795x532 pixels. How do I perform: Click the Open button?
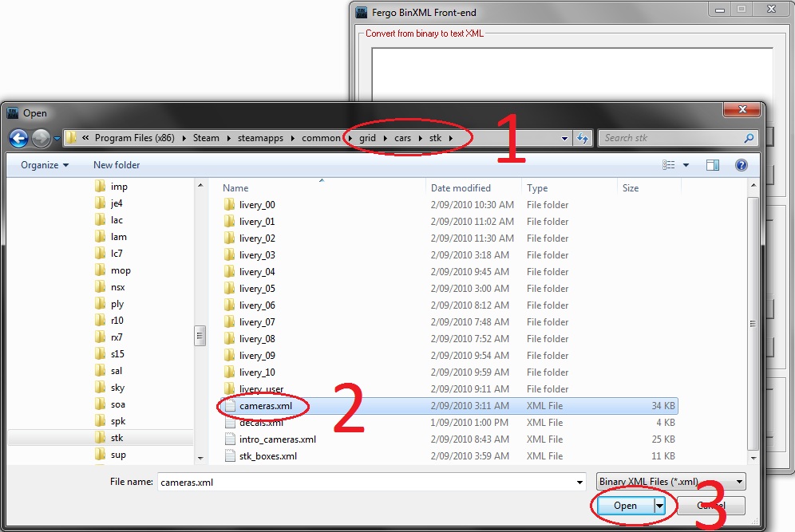click(625, 506)
